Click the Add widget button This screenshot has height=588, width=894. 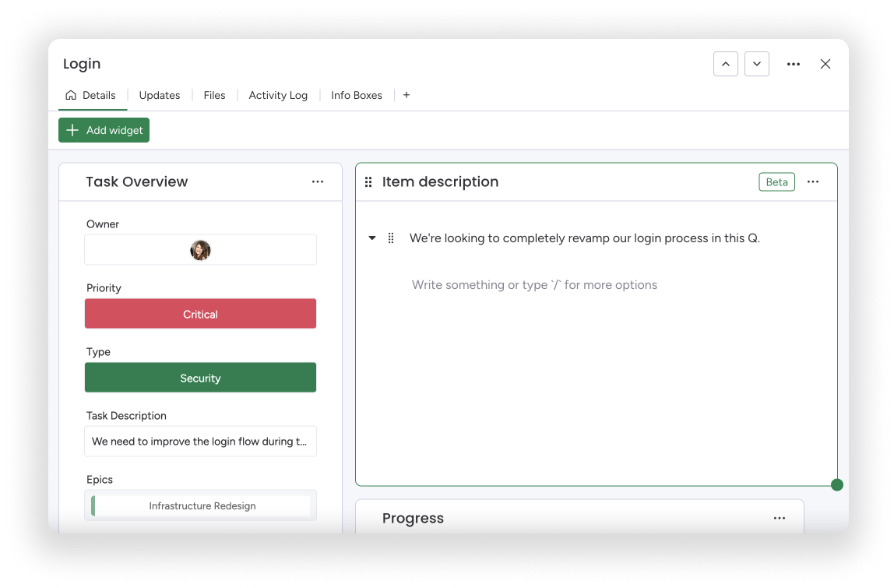(104, 130)
